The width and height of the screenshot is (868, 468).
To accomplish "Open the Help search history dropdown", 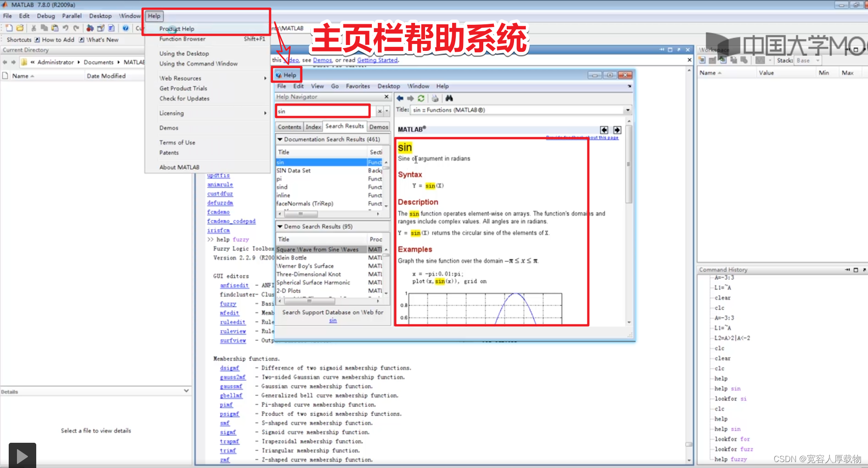I will coord(387,111).
